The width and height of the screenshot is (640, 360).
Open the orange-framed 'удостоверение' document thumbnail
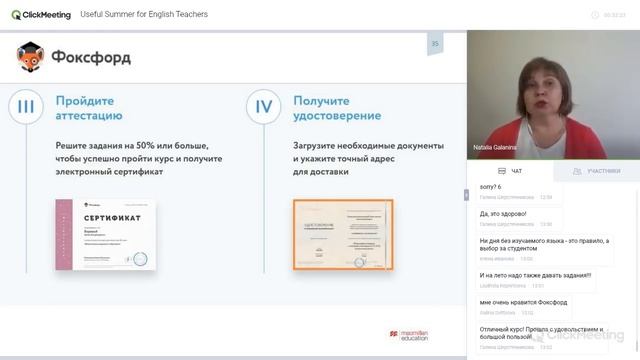pos(343,235)
